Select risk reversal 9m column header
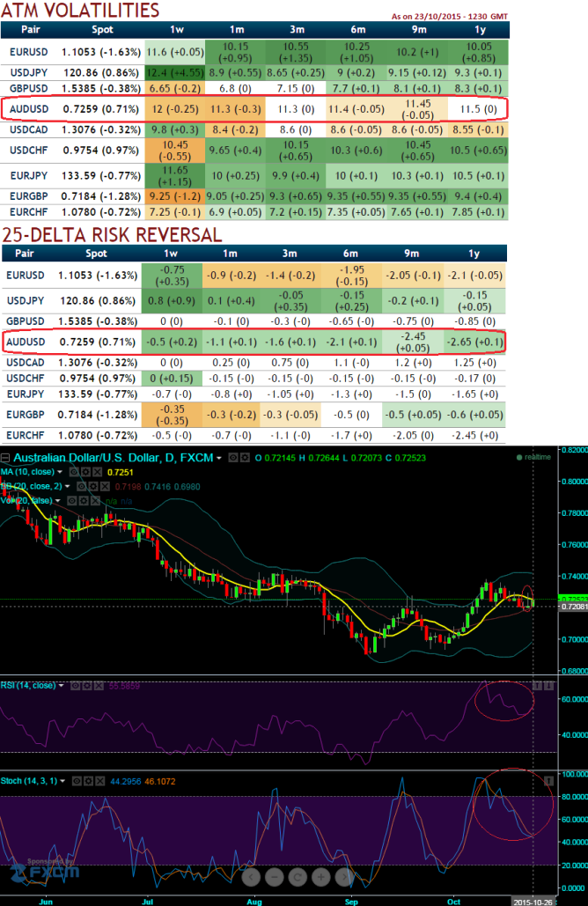 (x=412, y=253)
